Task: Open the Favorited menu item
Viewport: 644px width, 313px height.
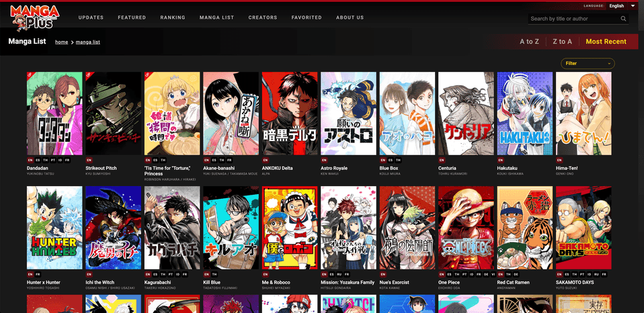Action: pyautogui.click(x=307, y=17)
